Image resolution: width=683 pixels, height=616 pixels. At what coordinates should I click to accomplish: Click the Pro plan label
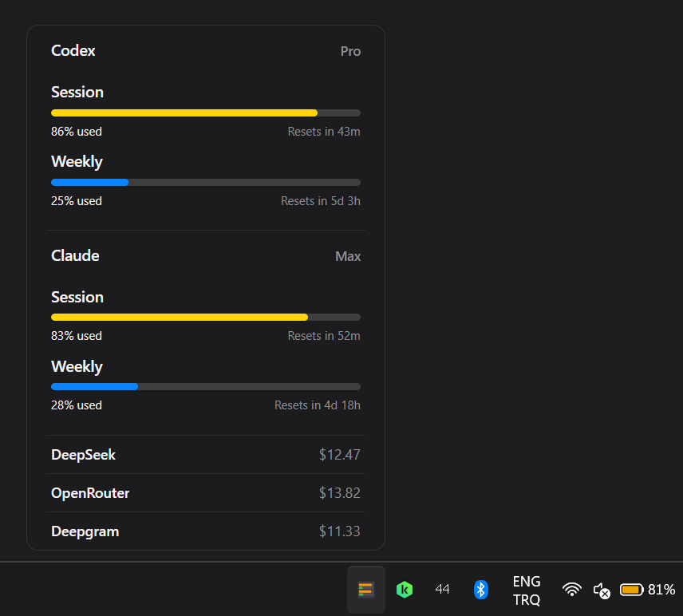pos(350,51)
